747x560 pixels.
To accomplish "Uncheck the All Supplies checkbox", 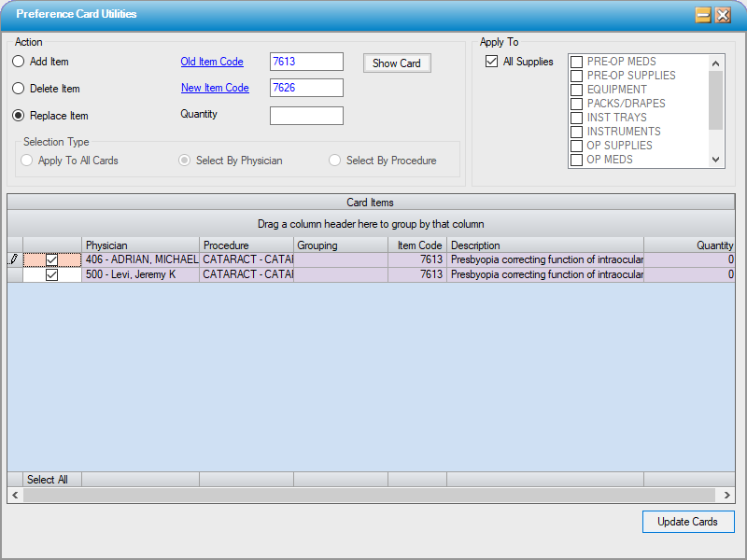I will pyautogui.click(x=491, y=62).
